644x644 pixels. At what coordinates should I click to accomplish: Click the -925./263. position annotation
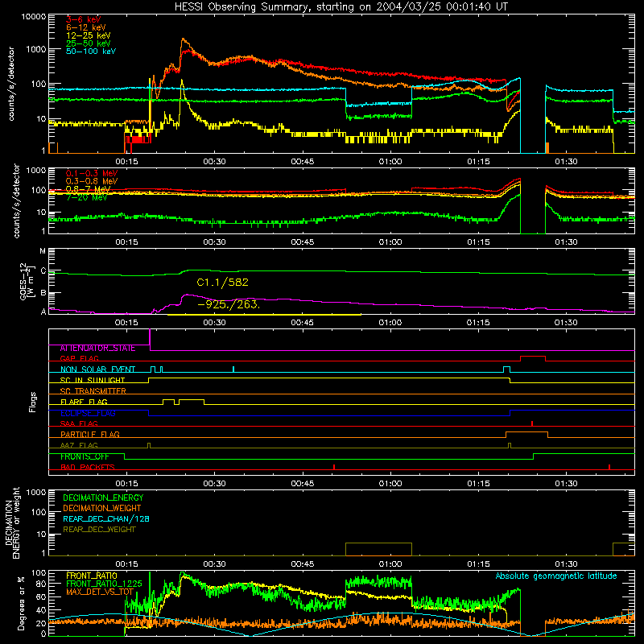[x=229, y=304]
